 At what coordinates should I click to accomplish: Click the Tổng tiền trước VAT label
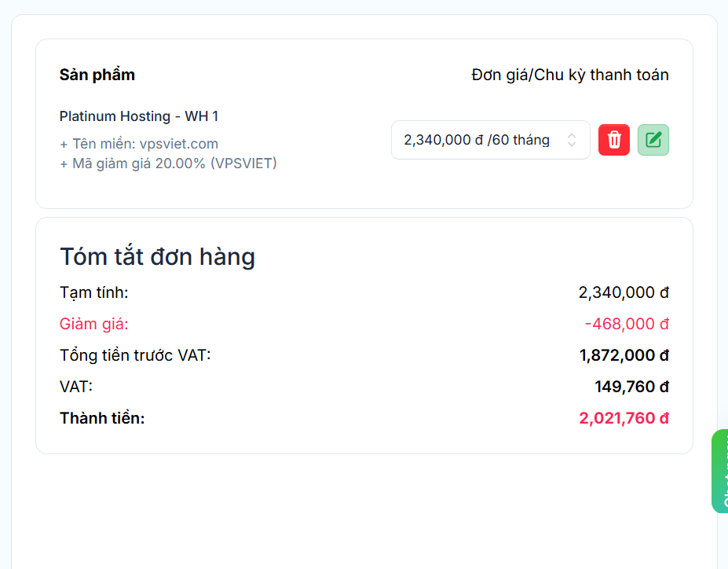135,355
